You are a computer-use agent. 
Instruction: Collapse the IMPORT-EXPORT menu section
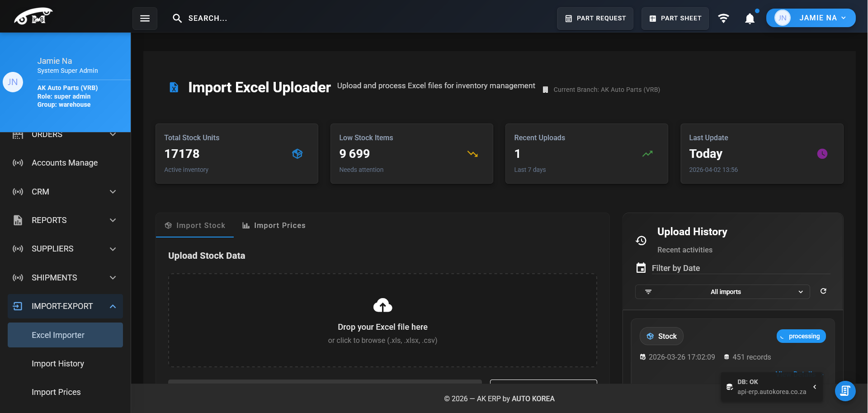click(113, 306)
